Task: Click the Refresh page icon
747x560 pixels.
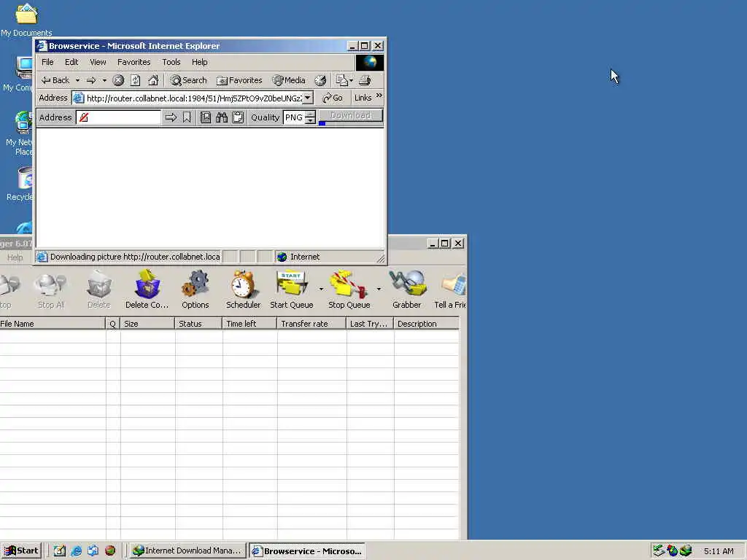Action: tap(135, 80)
